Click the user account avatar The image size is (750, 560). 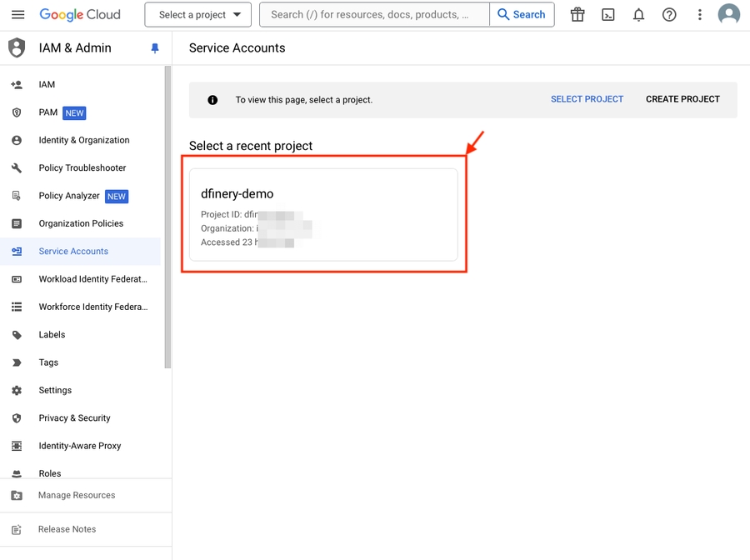728,15
